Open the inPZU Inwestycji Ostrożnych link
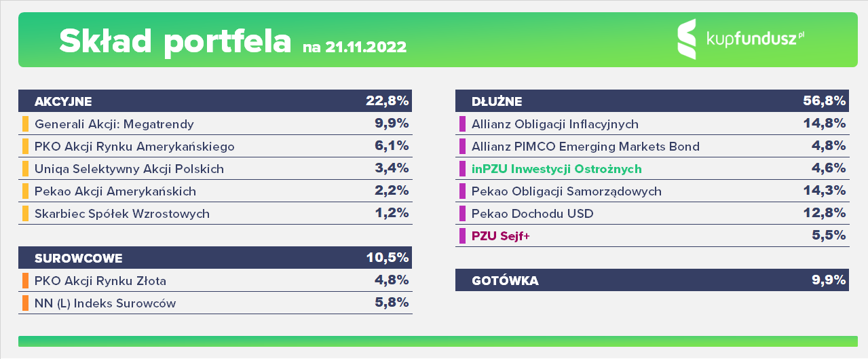The height and width of the screenshot is (359, 868). point(556,169)
